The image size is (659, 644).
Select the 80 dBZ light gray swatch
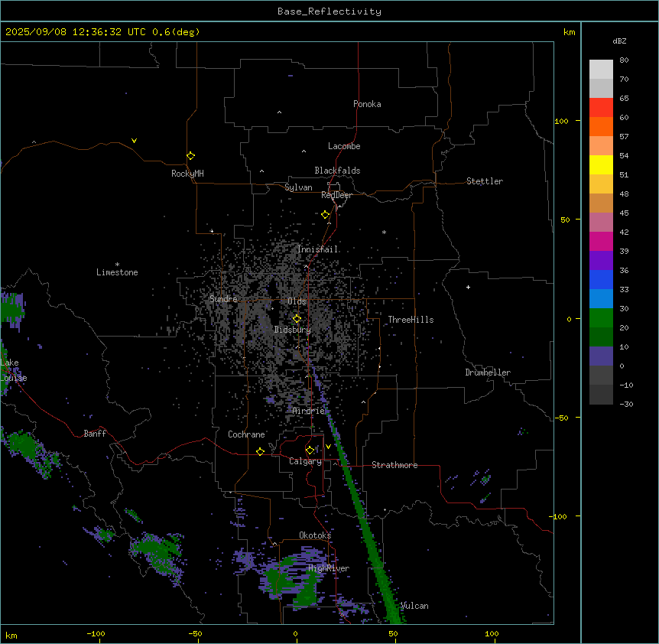(x=601, y=69)
